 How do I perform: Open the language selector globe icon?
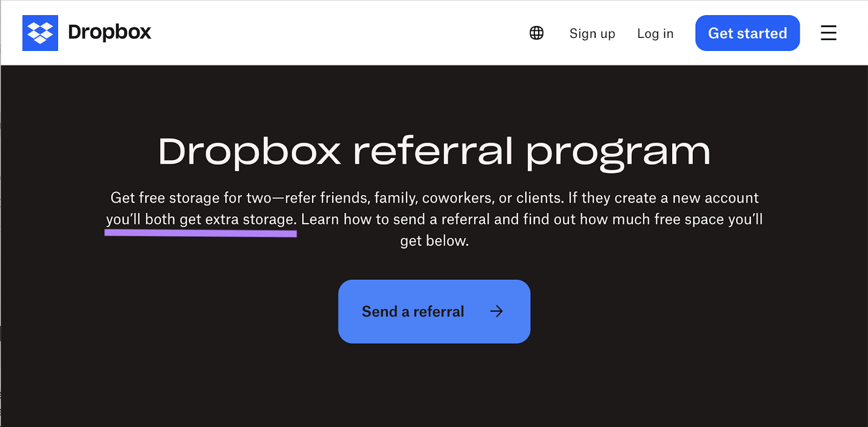click(536, 33)
